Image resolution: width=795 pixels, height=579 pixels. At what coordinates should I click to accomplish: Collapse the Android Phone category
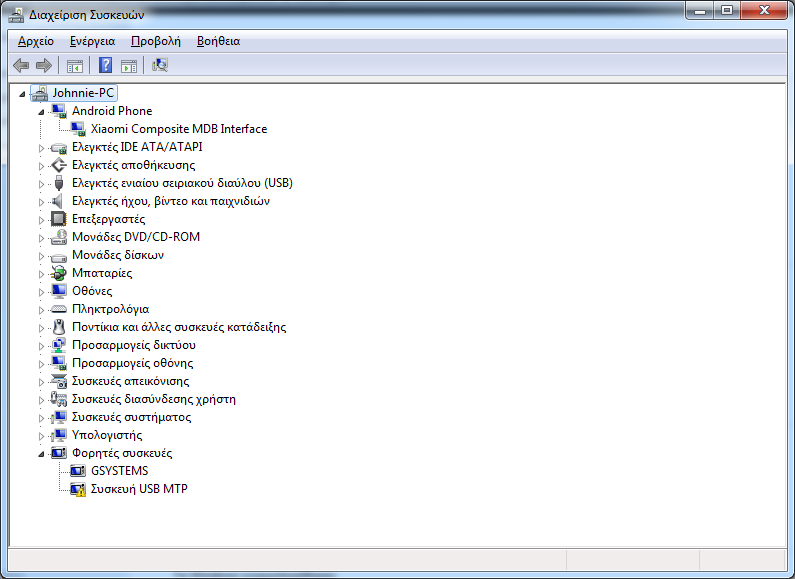click(x=41, y=111)
